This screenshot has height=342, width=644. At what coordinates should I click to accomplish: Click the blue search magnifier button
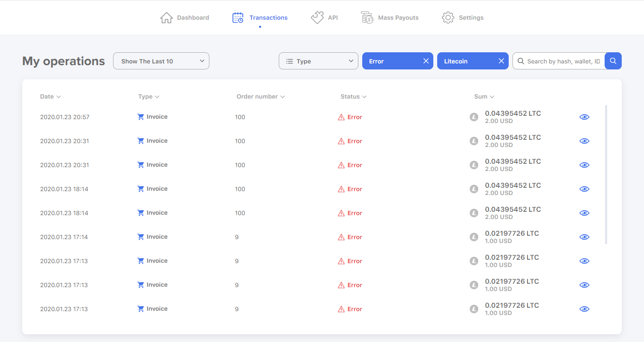coord(613,61)
